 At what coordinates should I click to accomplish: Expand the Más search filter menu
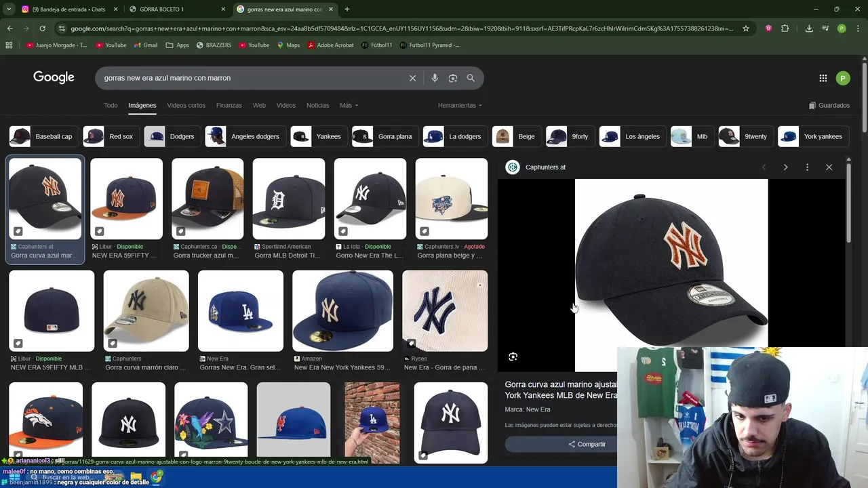pos(349,105)
